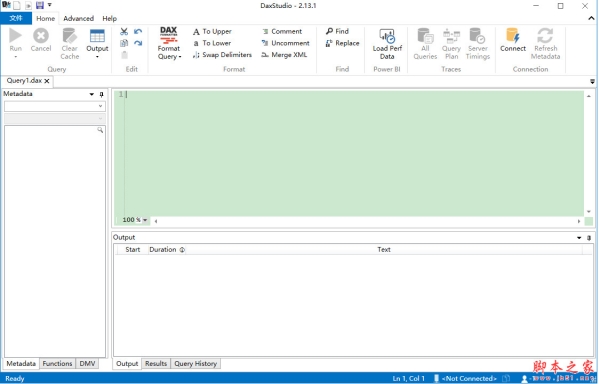
Task: Click Load Perf Data icon
Action: coord(387,36)
